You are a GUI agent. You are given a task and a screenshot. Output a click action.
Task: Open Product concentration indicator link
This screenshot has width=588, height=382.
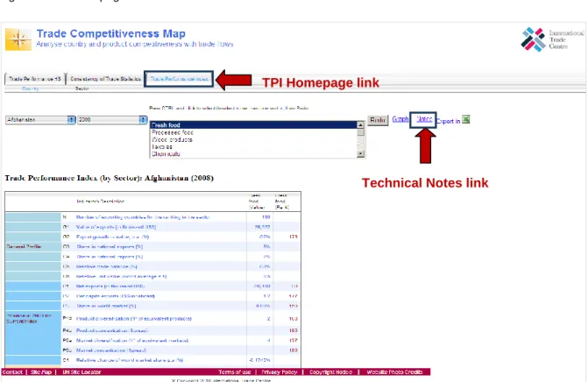[112, 330]
